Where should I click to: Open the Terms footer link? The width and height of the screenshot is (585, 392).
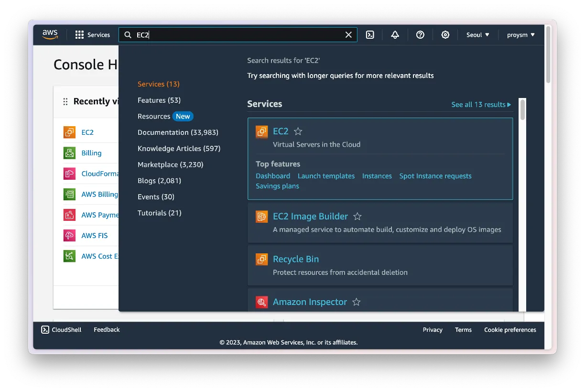point(463,330)
